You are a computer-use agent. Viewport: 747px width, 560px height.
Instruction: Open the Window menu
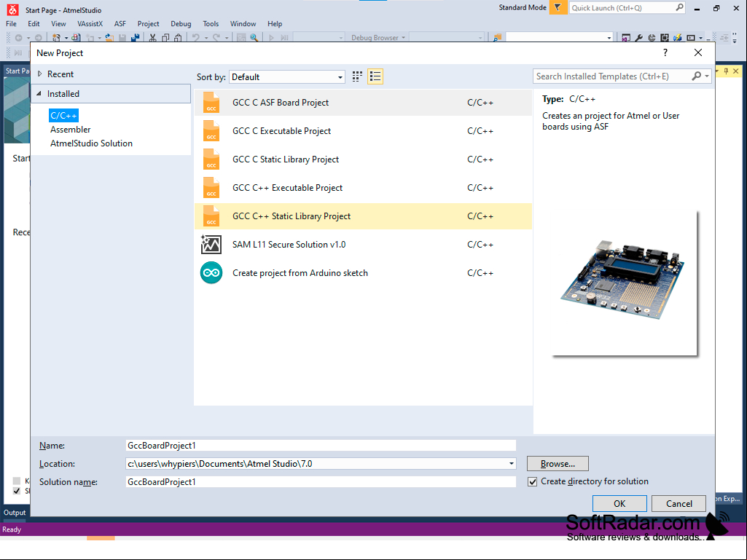tap(243, 24)
